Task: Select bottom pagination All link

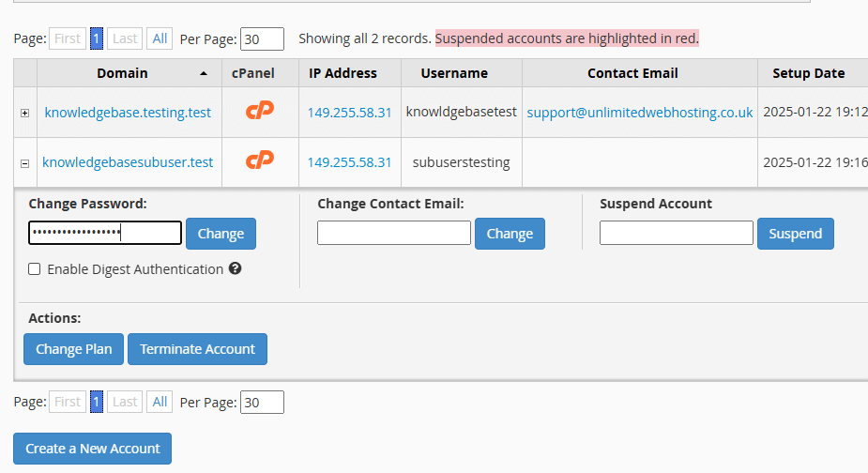Action: click(160, 402)
